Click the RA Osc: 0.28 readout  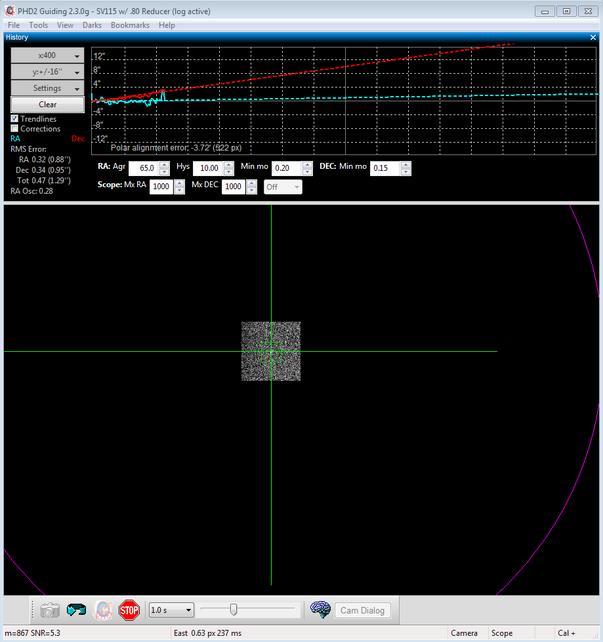(32, 191)
